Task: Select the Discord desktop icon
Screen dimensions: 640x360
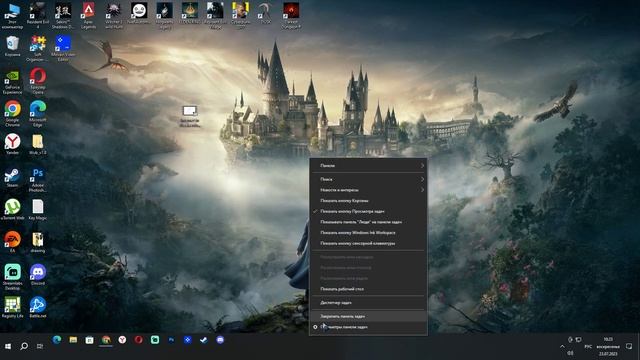Action: click(x=38, y=275)
